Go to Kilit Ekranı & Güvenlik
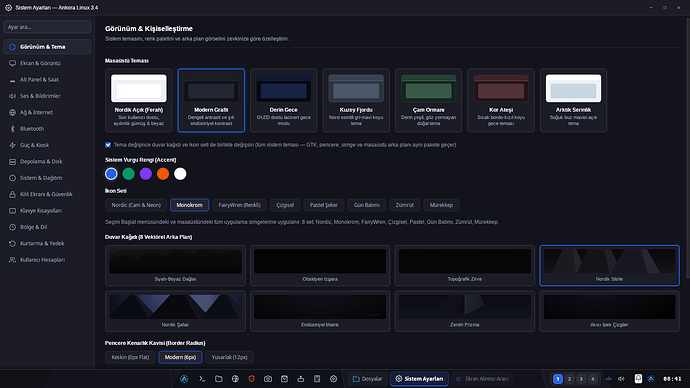 click(x=47, y=194)
